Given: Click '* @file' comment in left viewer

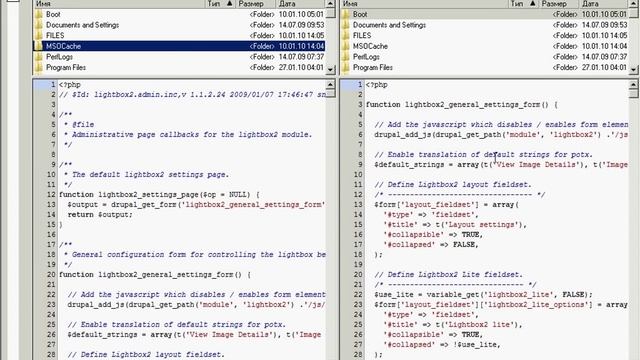Looking at the screenshot, I should coord(79,124).
